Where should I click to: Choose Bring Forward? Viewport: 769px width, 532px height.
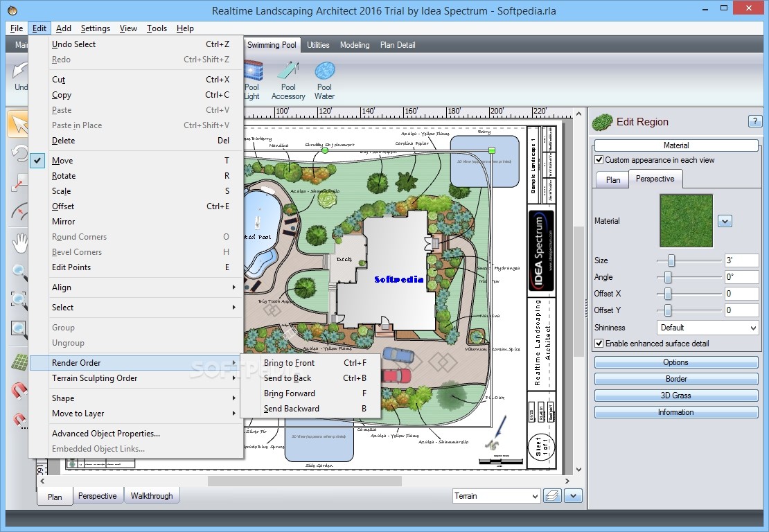310,393
